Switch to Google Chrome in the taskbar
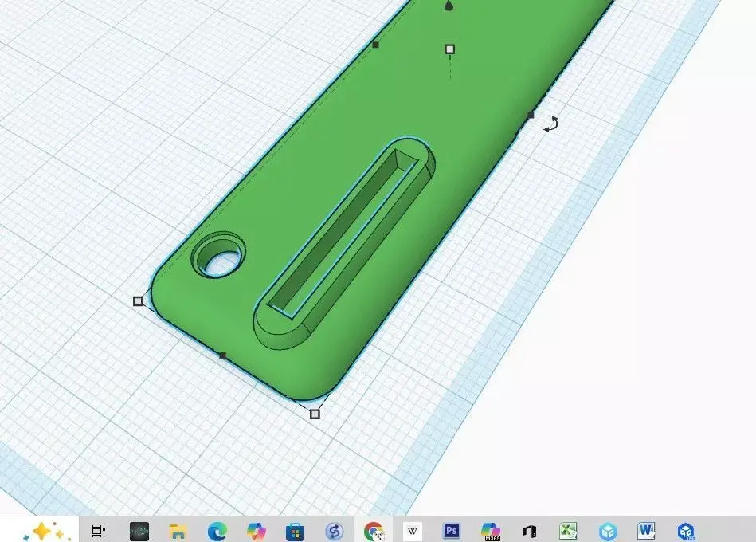Screen dimensions: 756x542 click(374, 532)
